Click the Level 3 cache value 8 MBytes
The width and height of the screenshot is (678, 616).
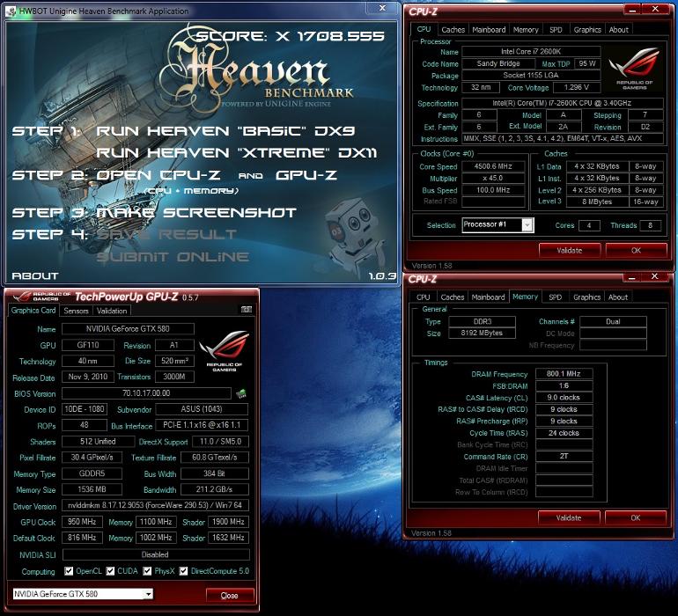click(597, 202)
